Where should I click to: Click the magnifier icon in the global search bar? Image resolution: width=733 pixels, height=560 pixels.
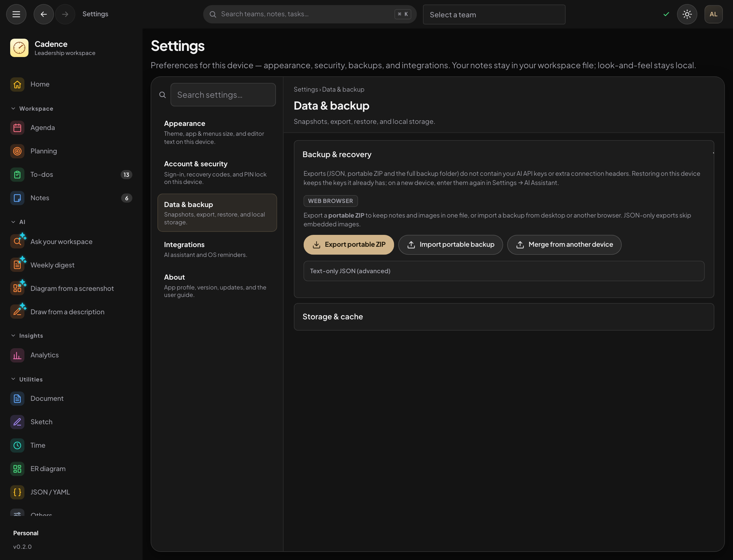213,14
